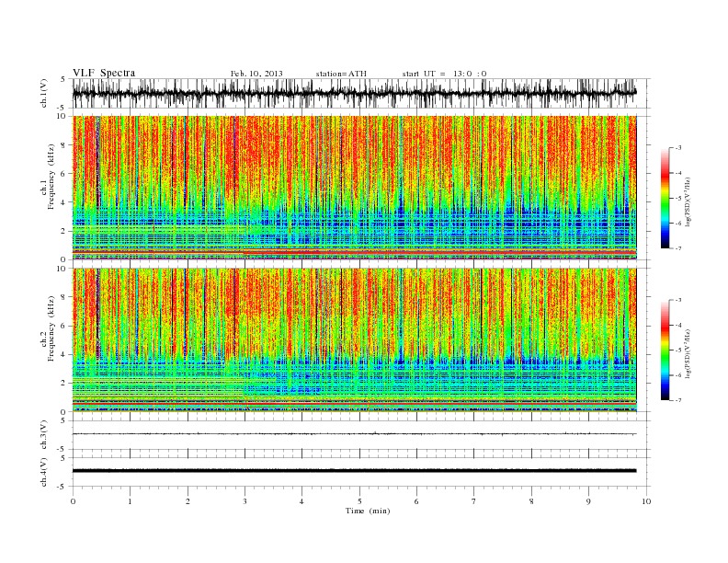Image resolution: width=728 pixels, height=563 pixels.
Task: Click the date "Feb. 10, 2013"
Action: point(256,74)
